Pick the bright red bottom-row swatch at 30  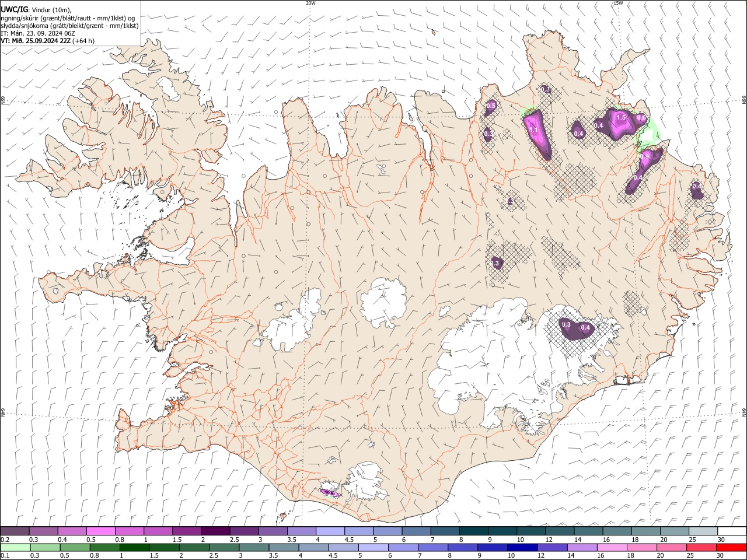(731, 547)
